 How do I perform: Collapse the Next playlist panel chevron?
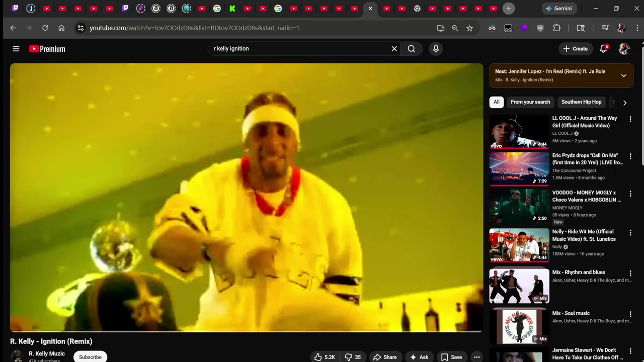623,75
